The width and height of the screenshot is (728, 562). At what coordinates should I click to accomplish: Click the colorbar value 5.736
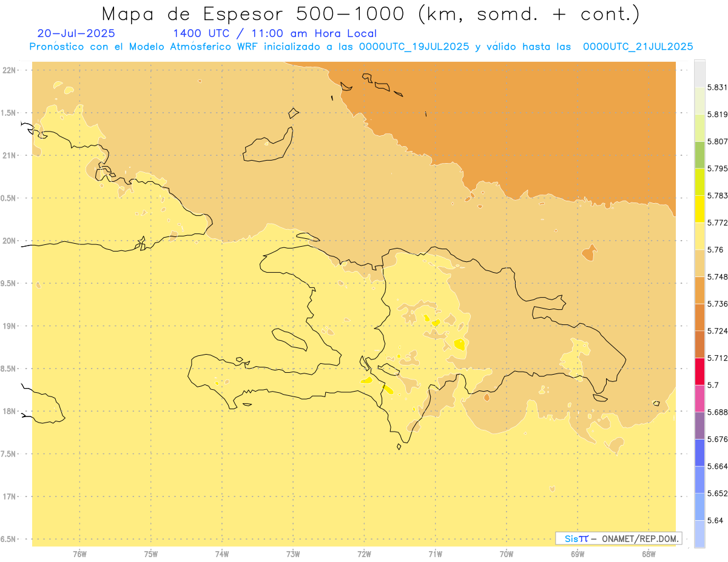[717, 304]
